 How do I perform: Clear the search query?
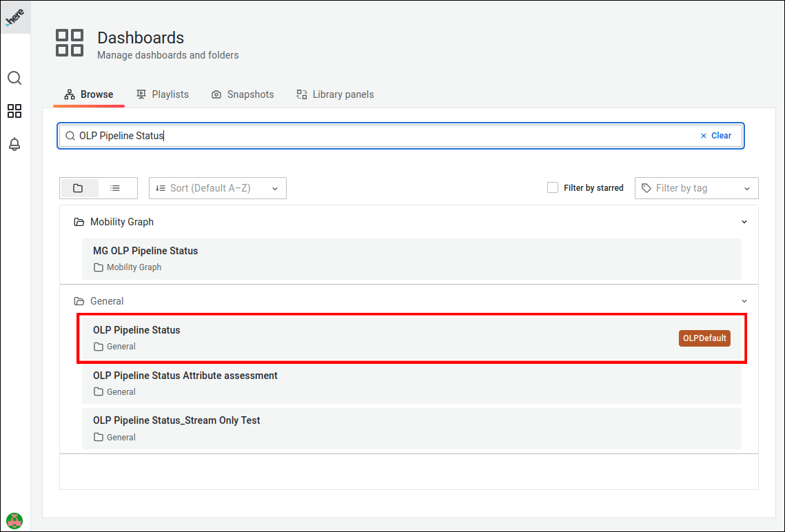pos(716,136)
